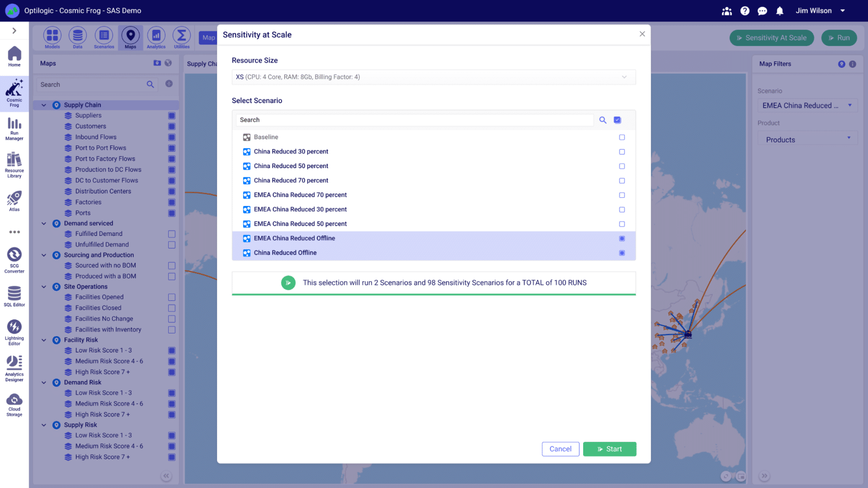This screenshot has width=868, height=488.
Task: Select the High Risk Score 7+ Supply Risk layer
Action: (103, 457)
